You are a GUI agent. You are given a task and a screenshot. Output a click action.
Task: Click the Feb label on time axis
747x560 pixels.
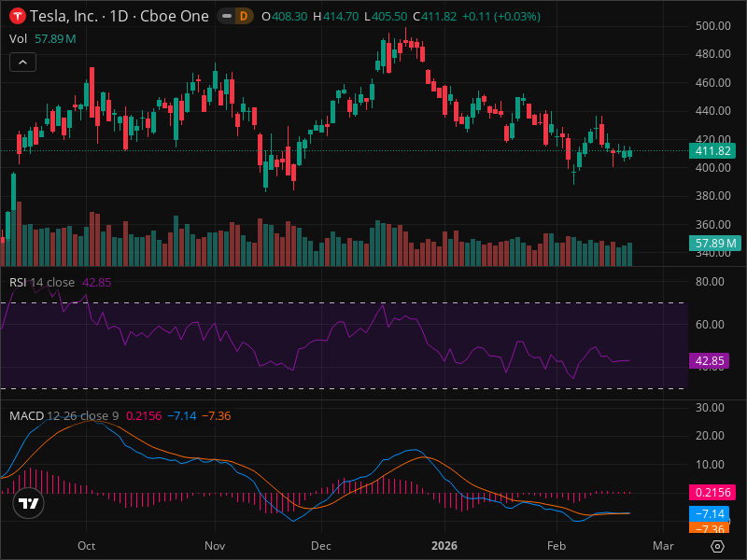tap(557, 546)
